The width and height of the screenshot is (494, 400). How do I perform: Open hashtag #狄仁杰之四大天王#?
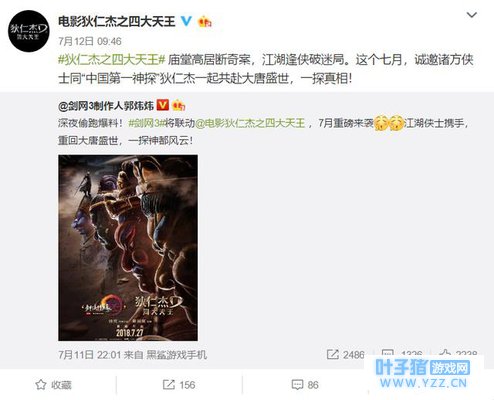pyautogui.click(x=112, y=60)
